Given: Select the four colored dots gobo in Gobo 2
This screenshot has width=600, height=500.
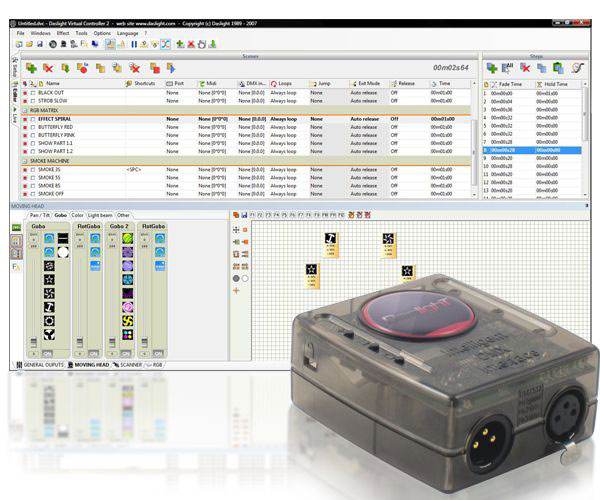Looking at the screenshot, I should [127, 335].
